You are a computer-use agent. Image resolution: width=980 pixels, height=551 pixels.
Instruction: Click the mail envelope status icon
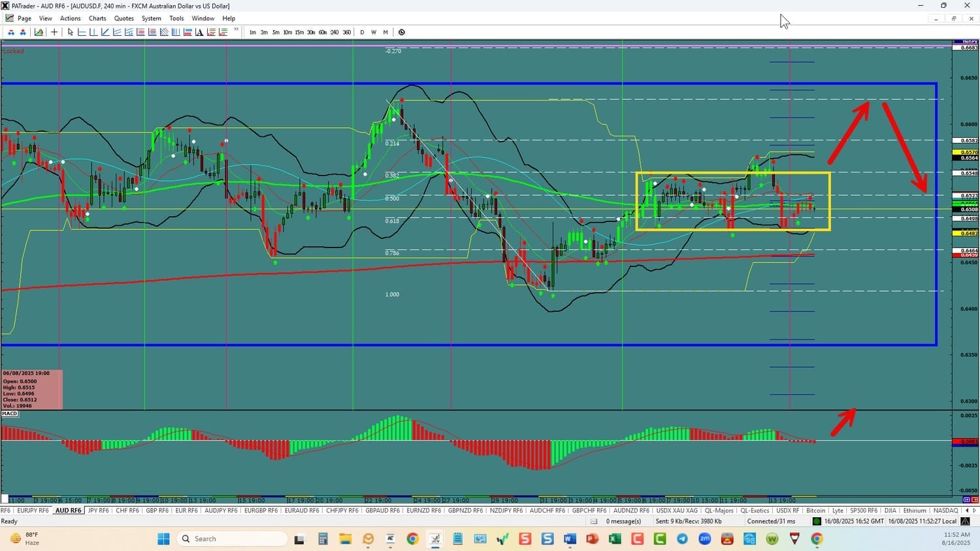tap(594, 521)
